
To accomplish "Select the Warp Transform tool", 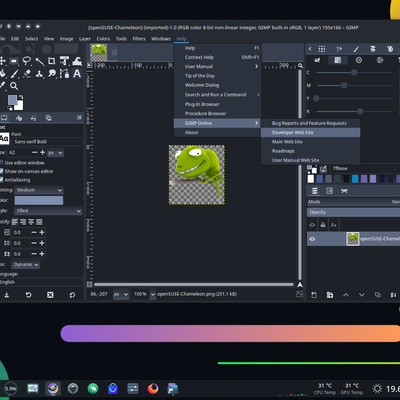I will (77, 61).
